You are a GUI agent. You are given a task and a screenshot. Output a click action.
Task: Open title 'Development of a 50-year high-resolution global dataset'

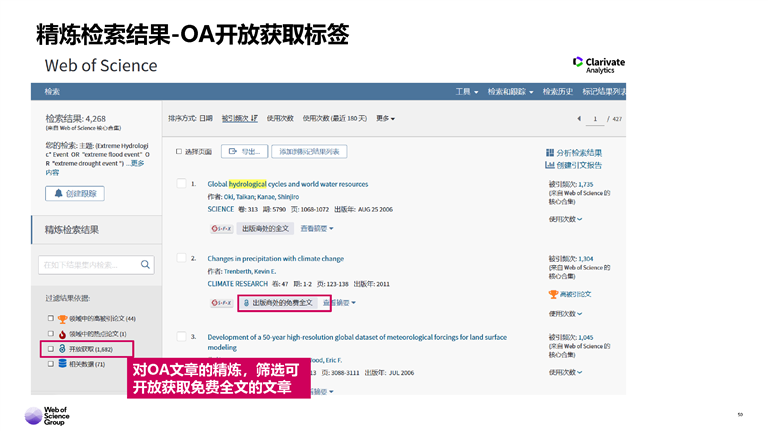pos(357,342)
